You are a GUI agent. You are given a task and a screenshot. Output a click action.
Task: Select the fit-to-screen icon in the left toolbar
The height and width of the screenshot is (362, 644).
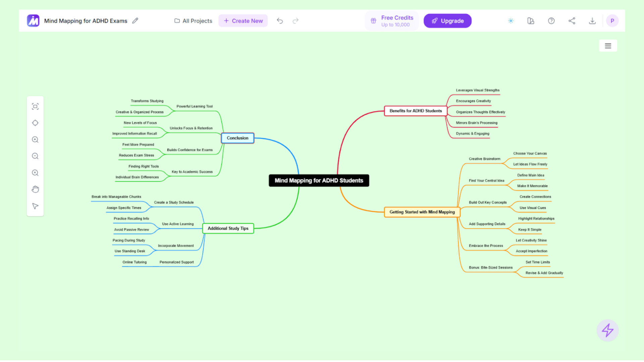click(35, 106)
